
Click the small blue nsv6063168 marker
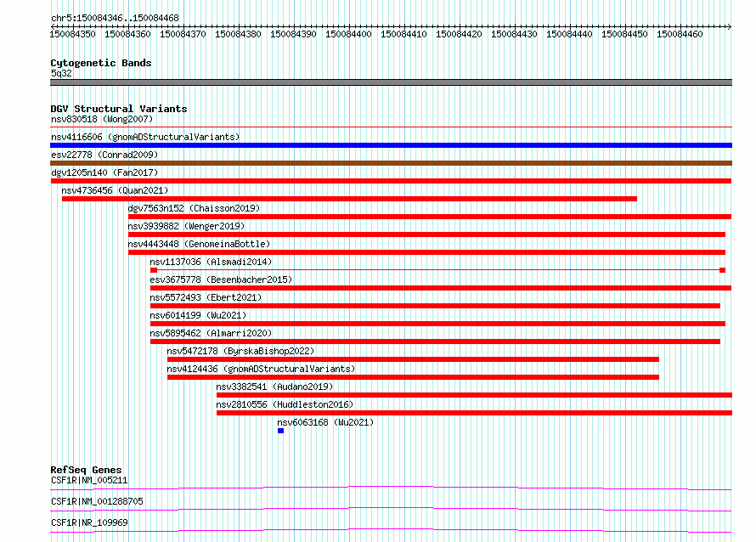click(280, 431)
